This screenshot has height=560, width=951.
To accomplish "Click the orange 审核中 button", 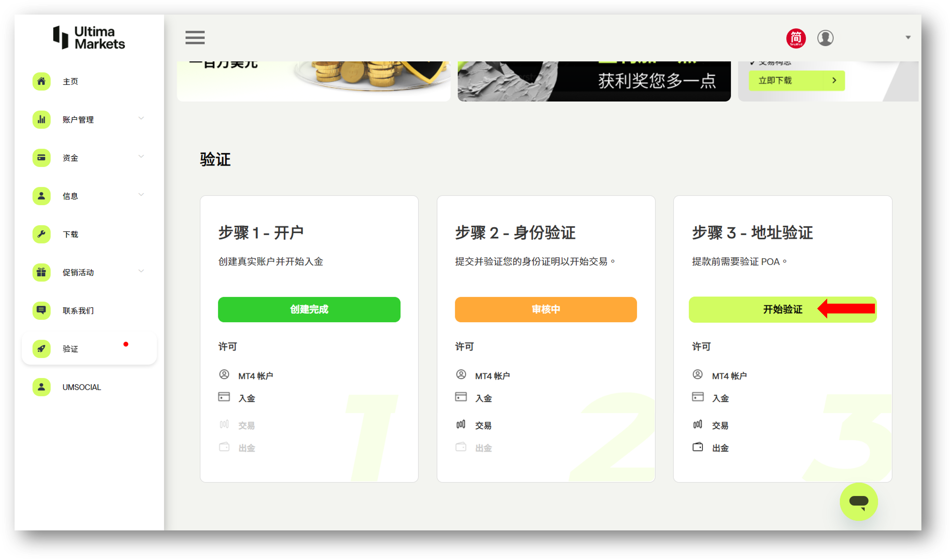I will coord(546,309).
